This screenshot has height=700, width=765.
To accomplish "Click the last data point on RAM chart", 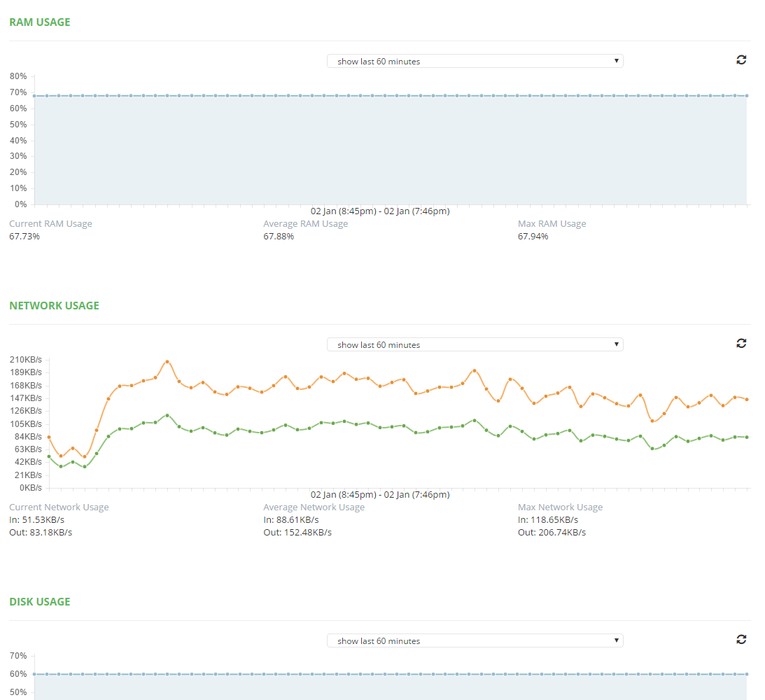I will click(747, 96).
